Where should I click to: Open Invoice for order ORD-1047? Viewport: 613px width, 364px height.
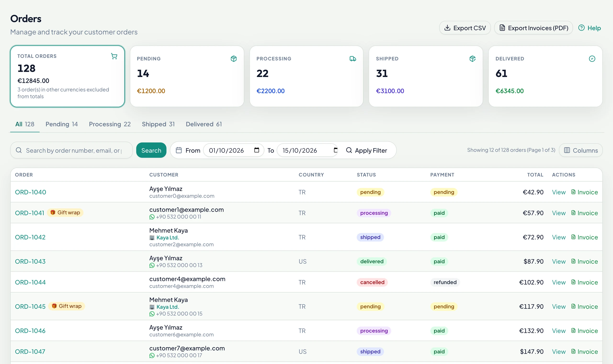[585, 352]
